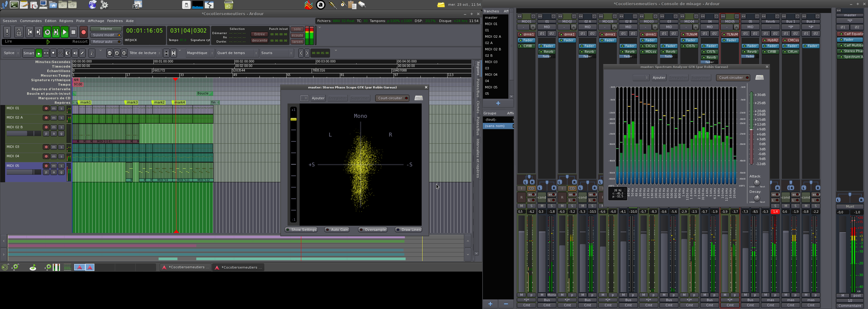Click the mark3 timeline marker
The image size is (868, 309).
pos(132,103)
